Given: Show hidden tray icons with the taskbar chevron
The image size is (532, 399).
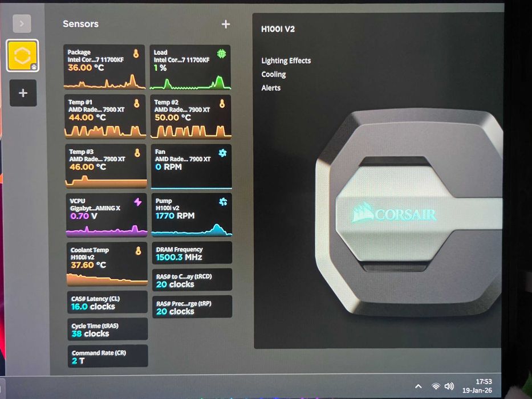Looking at the screenshot, I should 419,386.
